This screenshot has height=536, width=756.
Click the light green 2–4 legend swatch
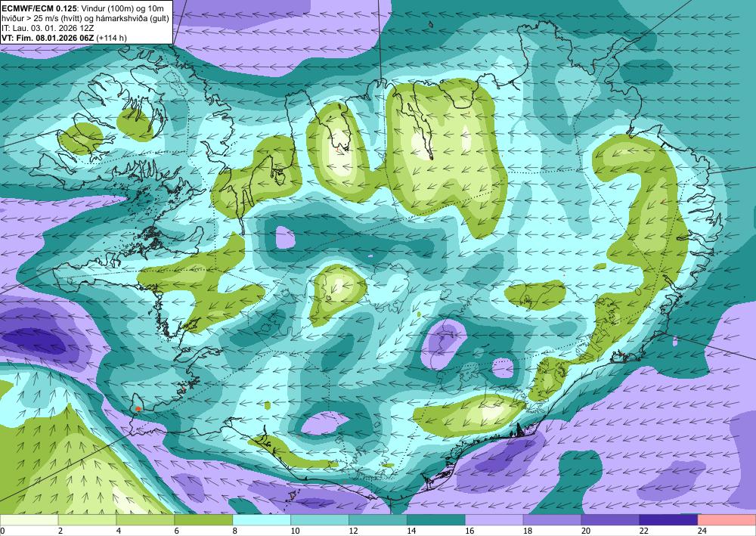click(x=87, y=520)
